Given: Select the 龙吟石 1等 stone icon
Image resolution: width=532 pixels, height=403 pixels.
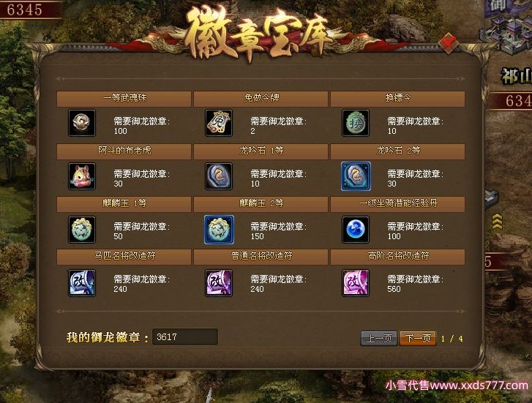Looking at the screenshot, I should click(x=219, y=176).
